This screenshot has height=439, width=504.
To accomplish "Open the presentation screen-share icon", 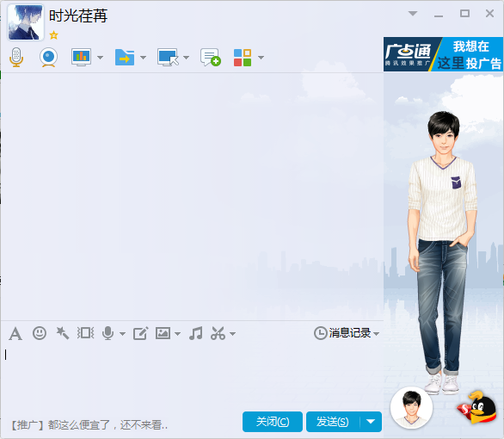I will (81, 58).
